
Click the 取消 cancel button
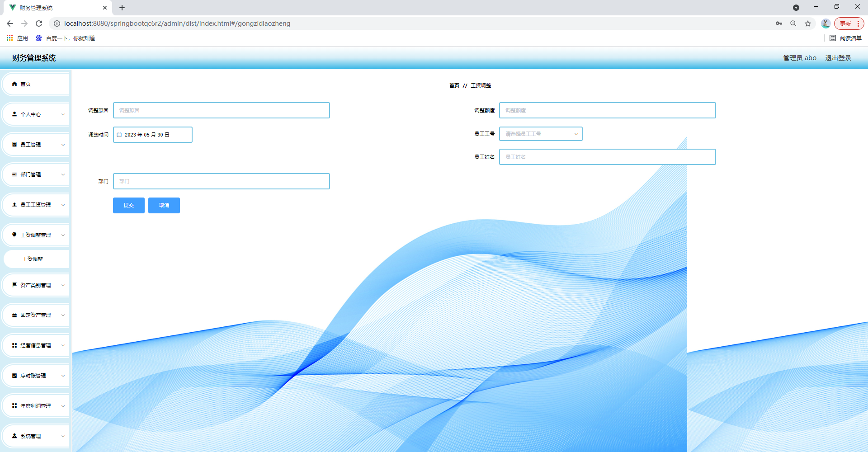point(164,205)
